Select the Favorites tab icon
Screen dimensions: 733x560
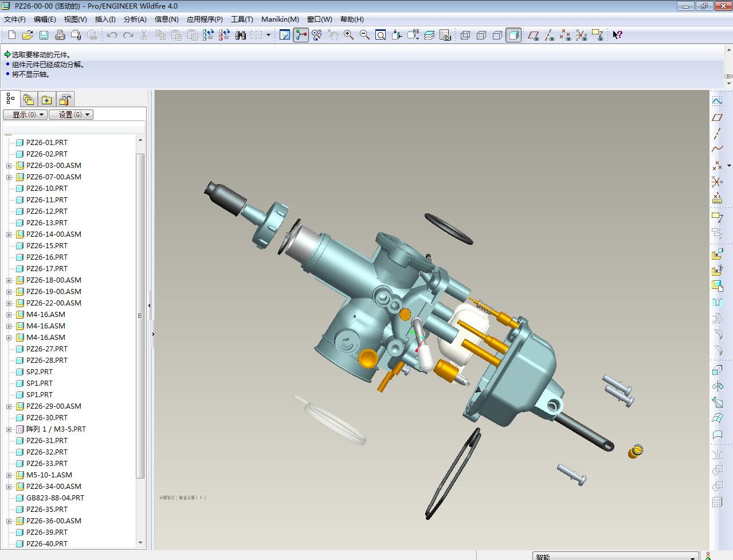tap(46, 99)
